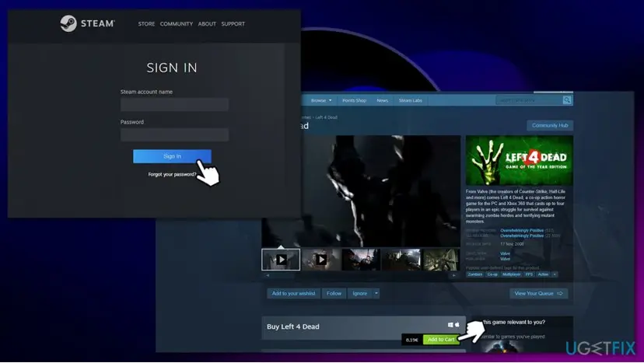This screenshot has width=644, height=363.
Task: Select the fifth screenshot thumbnail
Action: click(441, 260)
